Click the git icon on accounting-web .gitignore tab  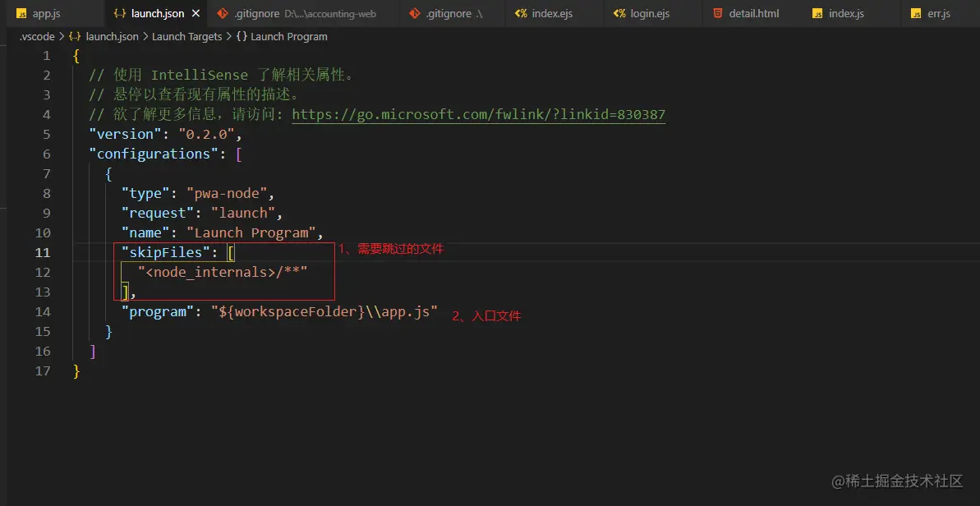[221, 13]
